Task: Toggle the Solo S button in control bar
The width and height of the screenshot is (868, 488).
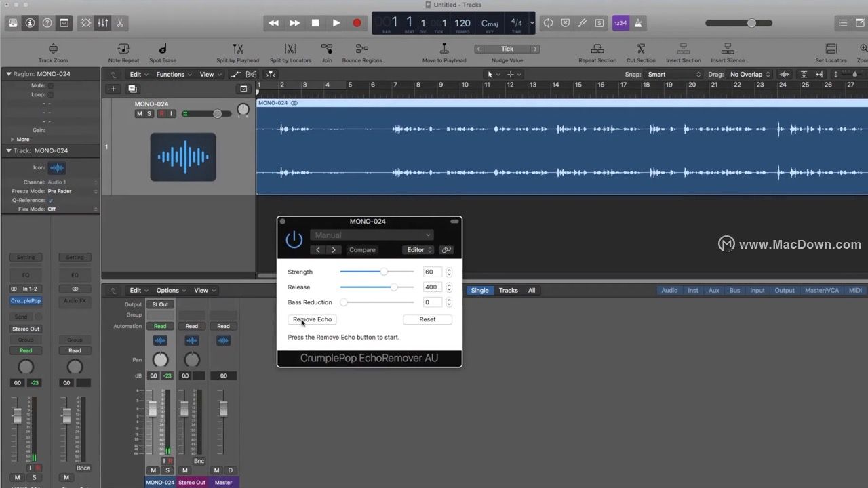Action: point(599,23)
